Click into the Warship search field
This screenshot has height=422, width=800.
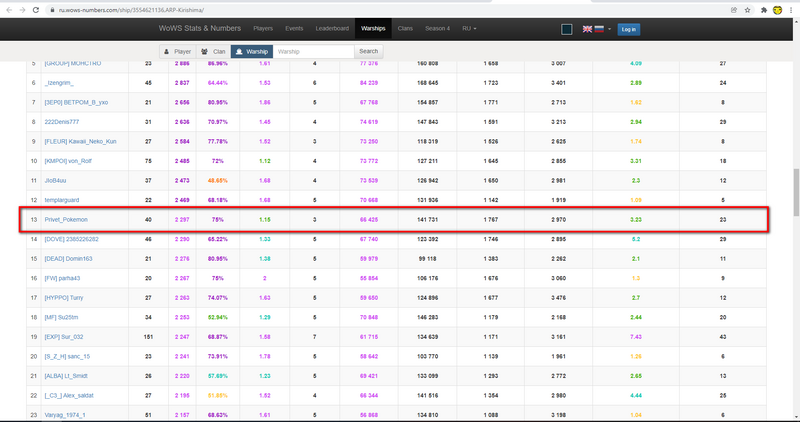click(x=314, y=51)
